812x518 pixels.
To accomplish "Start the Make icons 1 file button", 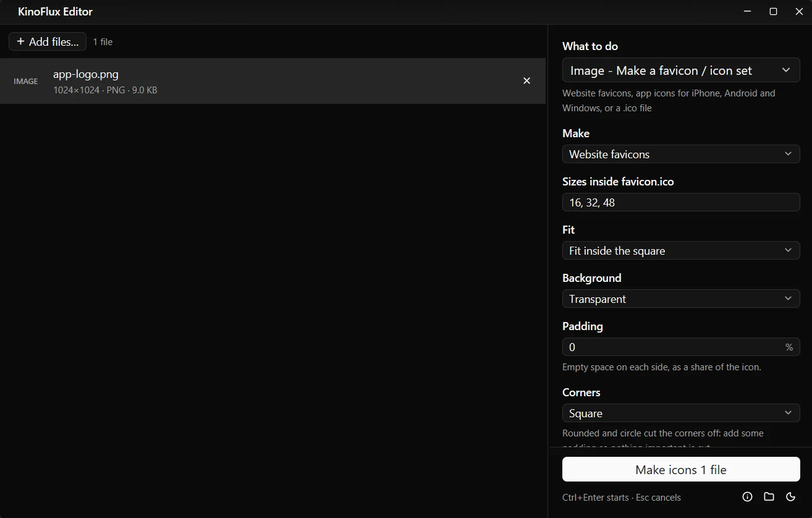I will tap(681, 470).
